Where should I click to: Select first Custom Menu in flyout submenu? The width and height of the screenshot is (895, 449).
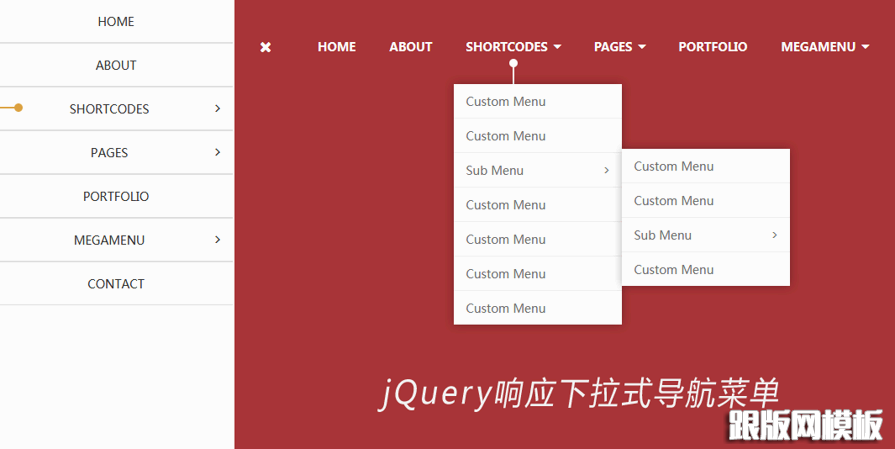point(674,167)
